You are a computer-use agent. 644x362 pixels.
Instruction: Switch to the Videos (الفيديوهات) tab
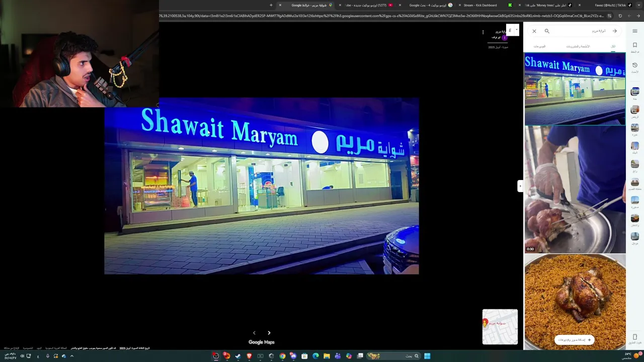(539, 46)
